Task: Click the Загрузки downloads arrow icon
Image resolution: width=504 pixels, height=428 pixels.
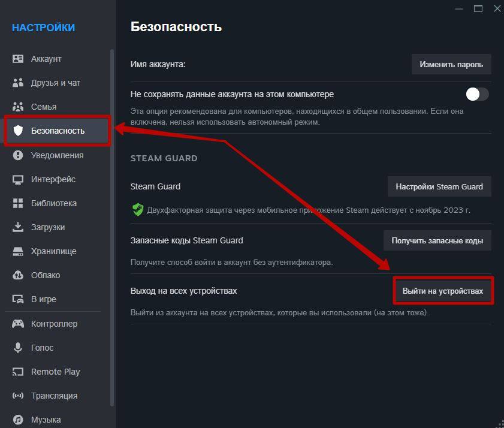Action: click(x=19, y=227)
